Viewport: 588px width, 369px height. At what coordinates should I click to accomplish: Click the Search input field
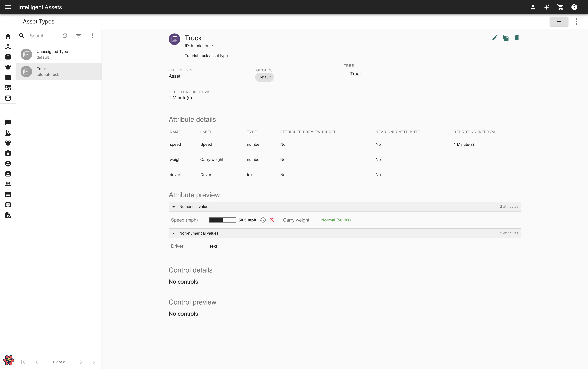click(44, 36)
